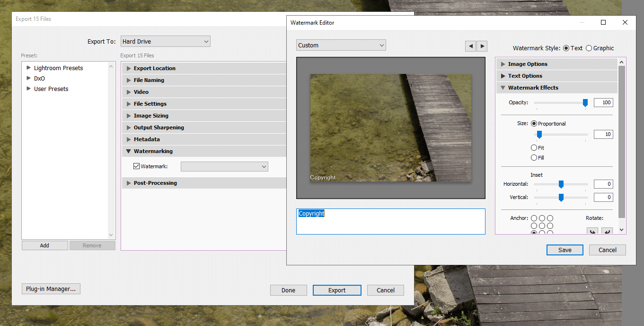
Task: Choose the Fit size option
Action: click(534, 148)
